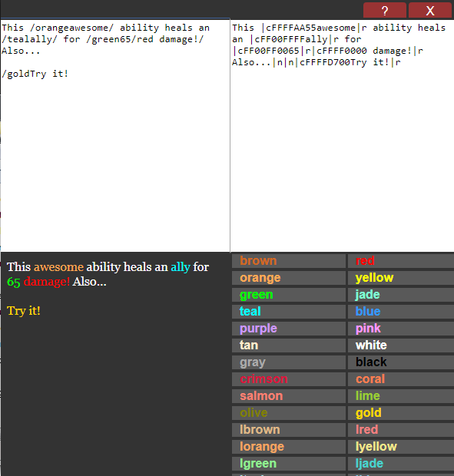
Task: Insert the salmon color tag
Action: pos(289,396)
